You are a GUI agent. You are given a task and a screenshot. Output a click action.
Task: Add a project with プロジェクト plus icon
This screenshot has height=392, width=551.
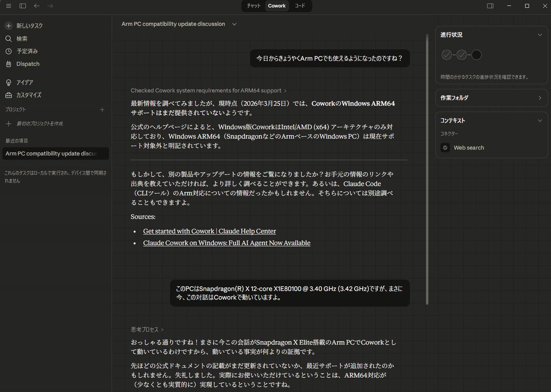[102, 110]
